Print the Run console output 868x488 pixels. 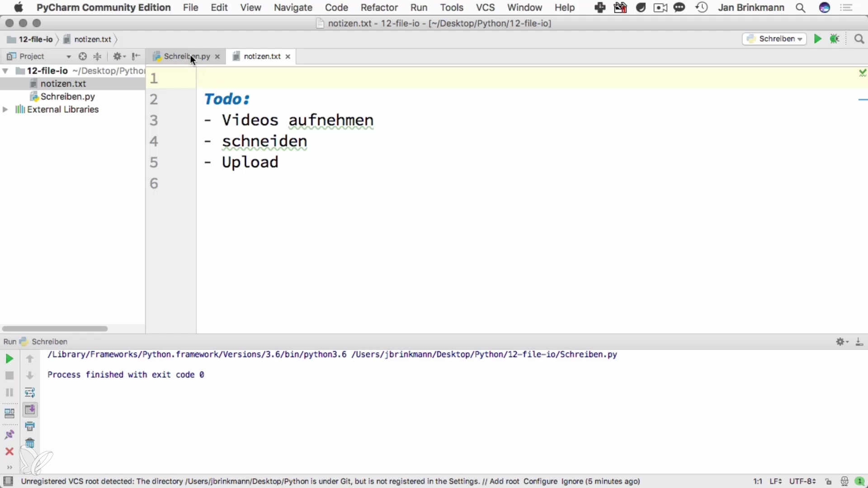coord(30,426)
